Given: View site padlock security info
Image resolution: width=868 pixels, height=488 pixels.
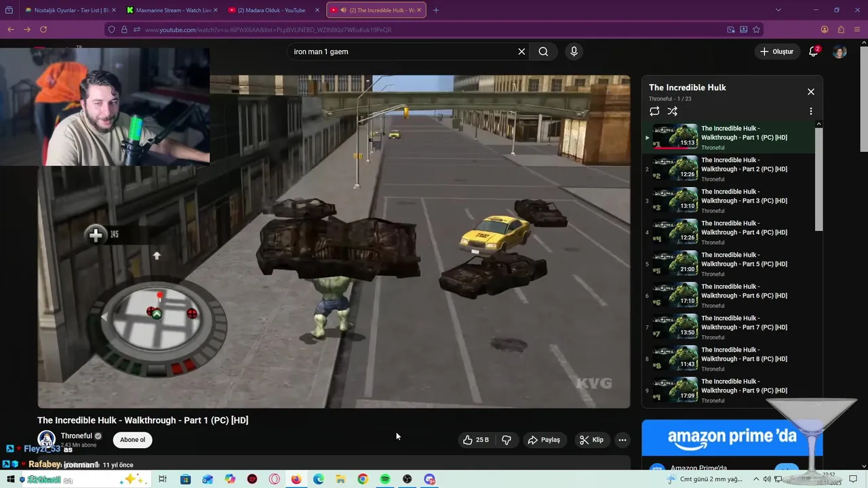Looking at the screenshot, I should click(124, 30).
